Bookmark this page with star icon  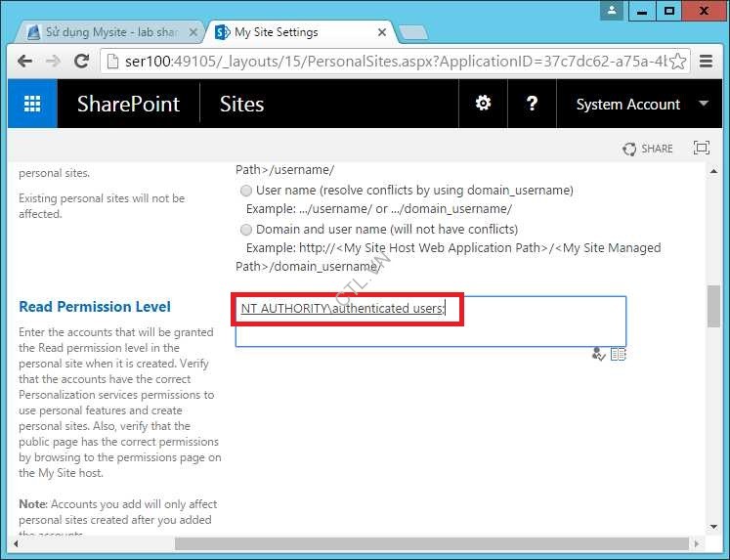677,61
